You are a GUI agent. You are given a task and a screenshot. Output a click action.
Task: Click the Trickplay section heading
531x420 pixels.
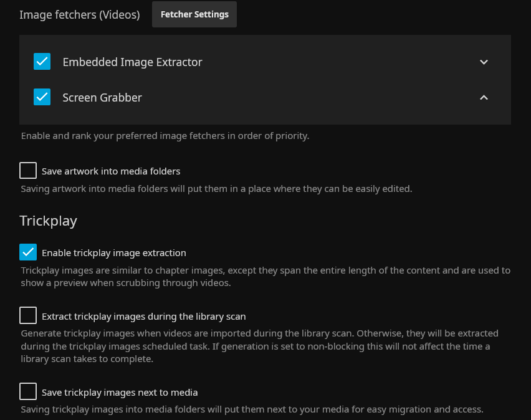pos(48,221)
